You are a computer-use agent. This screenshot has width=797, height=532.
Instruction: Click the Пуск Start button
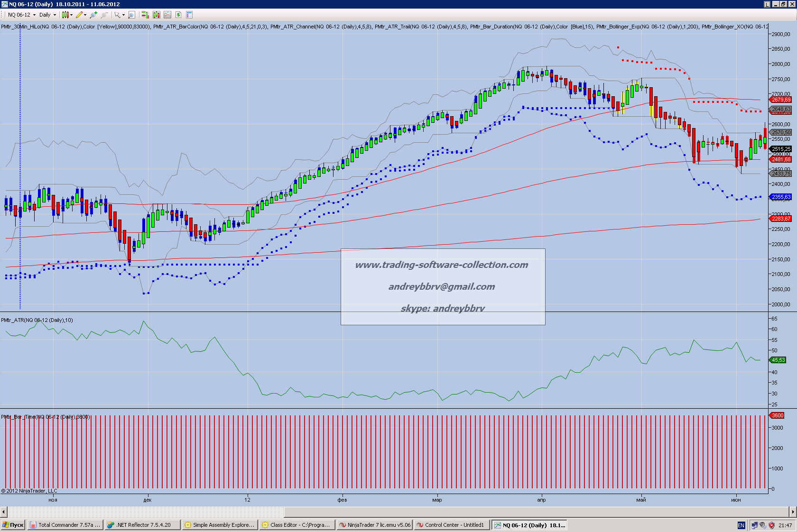tap(13, 525)
